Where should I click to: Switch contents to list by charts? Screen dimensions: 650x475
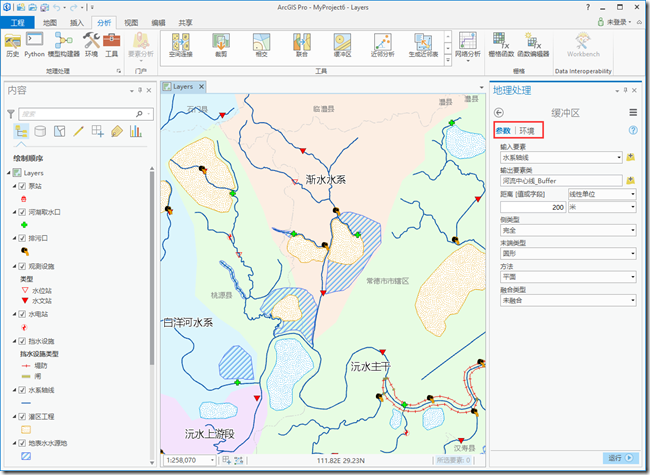(136, 131)
